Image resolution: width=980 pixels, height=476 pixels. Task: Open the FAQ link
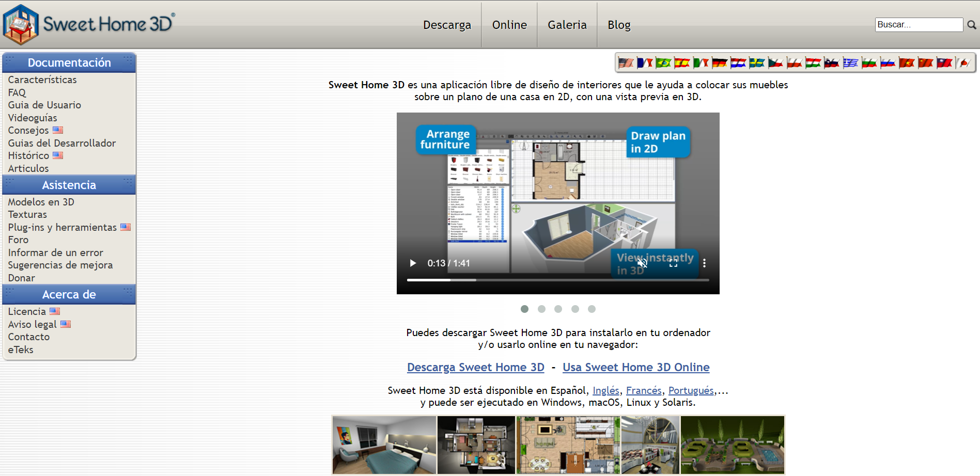(17, 92)
